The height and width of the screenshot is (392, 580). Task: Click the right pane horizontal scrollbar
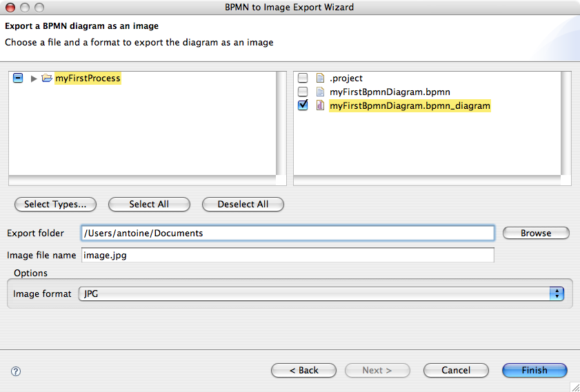pos(427,180)
